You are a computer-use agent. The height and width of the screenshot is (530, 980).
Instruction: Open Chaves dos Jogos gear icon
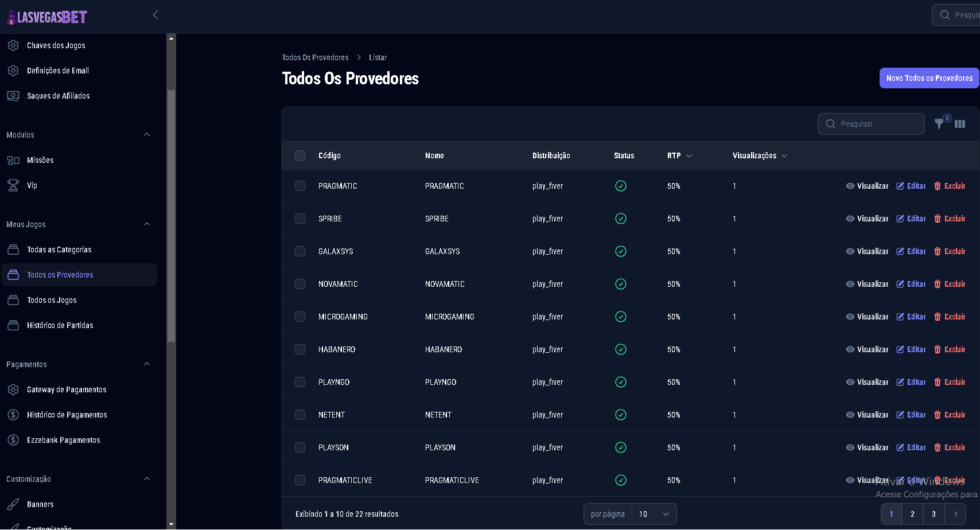tap(13, 45)
